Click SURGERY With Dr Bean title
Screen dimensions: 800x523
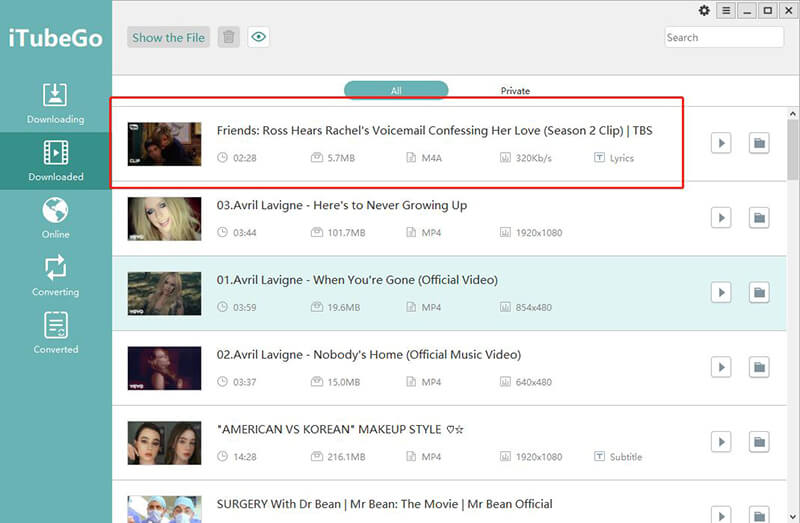[x=385, y=504]
